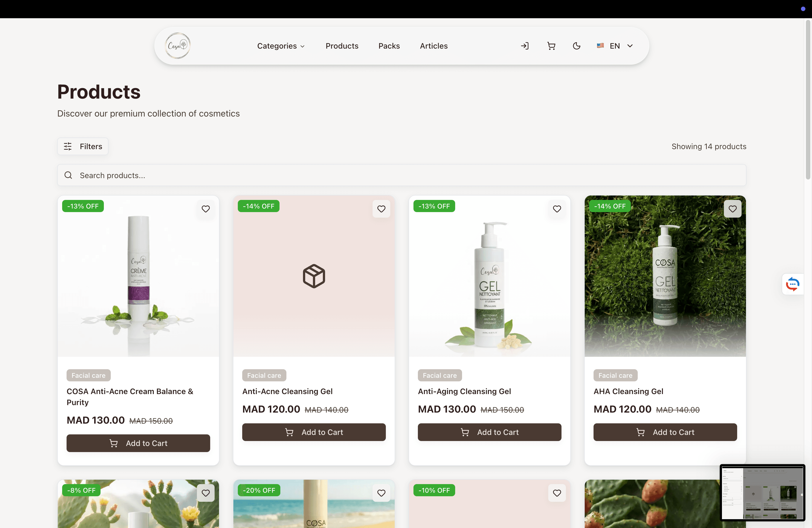The width and height of the screenshot is (812, 528).
Task: Favorite the -20% OFF product
Action: pyautogui.click(x=381, y=493)
